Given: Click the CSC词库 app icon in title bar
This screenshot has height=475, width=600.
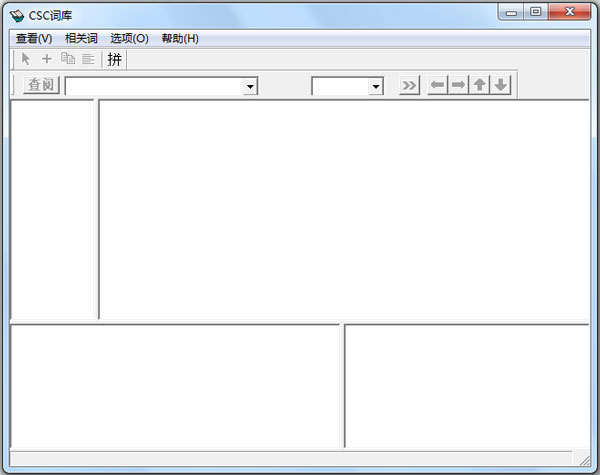Looking at the screenshot, I should (x=17, y=16).
